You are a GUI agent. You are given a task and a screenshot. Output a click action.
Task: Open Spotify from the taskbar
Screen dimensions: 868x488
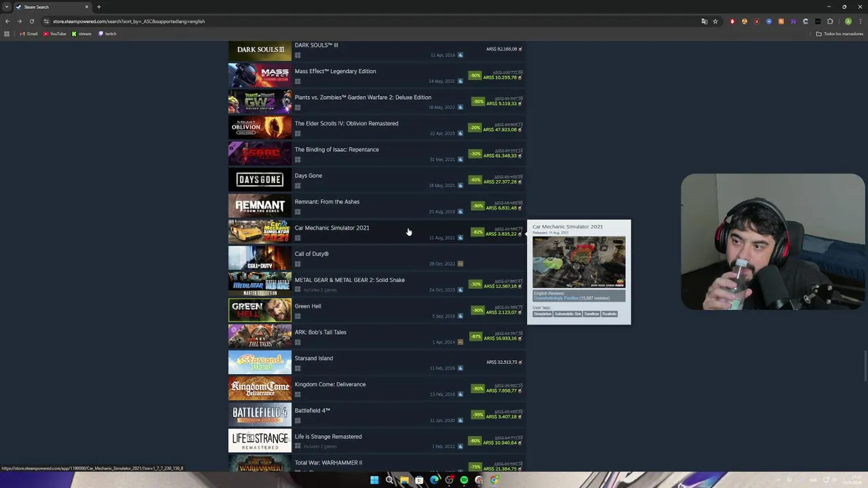pos(464,480)
